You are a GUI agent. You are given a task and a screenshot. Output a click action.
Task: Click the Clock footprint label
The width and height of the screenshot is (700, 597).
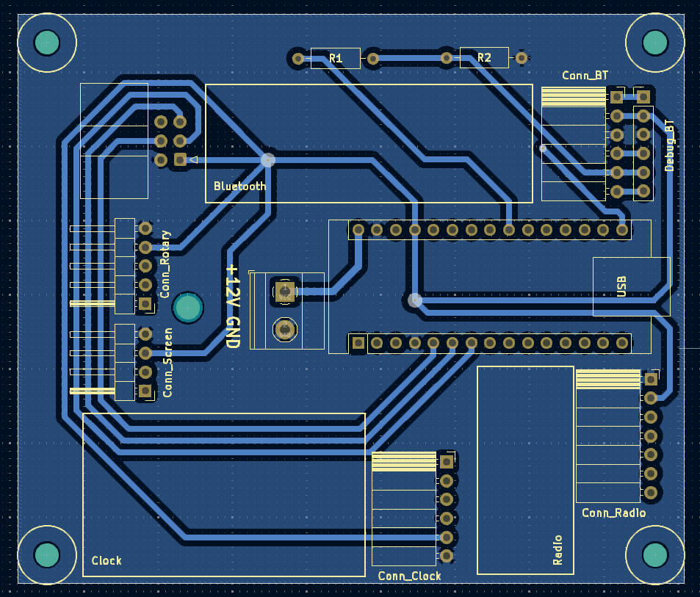(107, 560)
